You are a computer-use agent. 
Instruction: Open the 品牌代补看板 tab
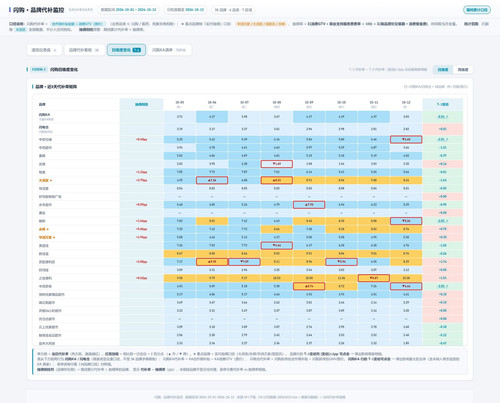tap(84, 50)
